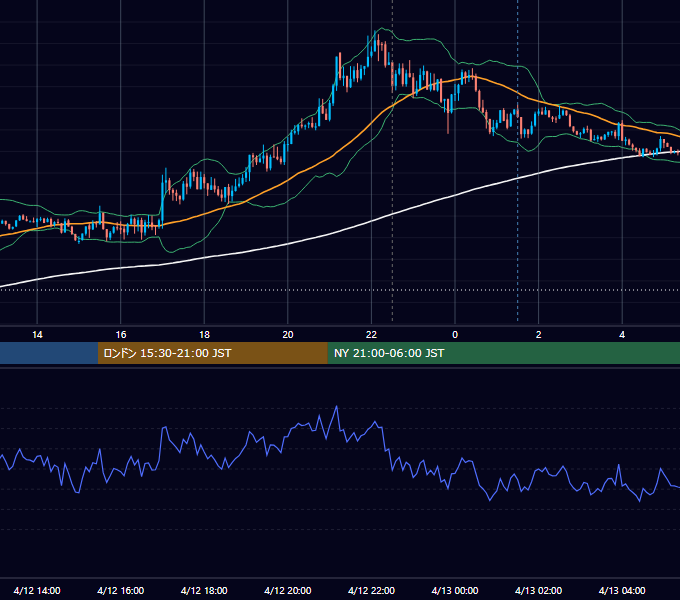Click the hour label 2 on the price chart axis
The height and width of the screenshot is (600, 680).
[539, 335]
